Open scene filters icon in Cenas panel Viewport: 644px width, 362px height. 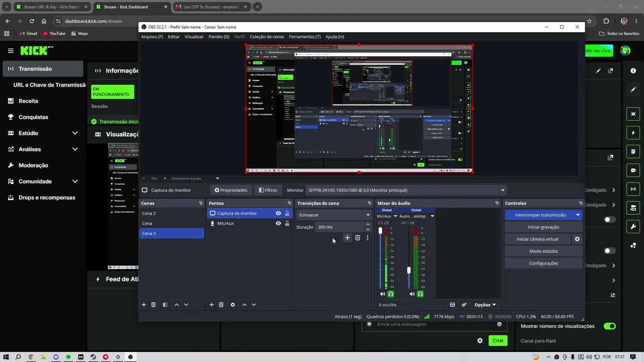[x=165, y=305]
